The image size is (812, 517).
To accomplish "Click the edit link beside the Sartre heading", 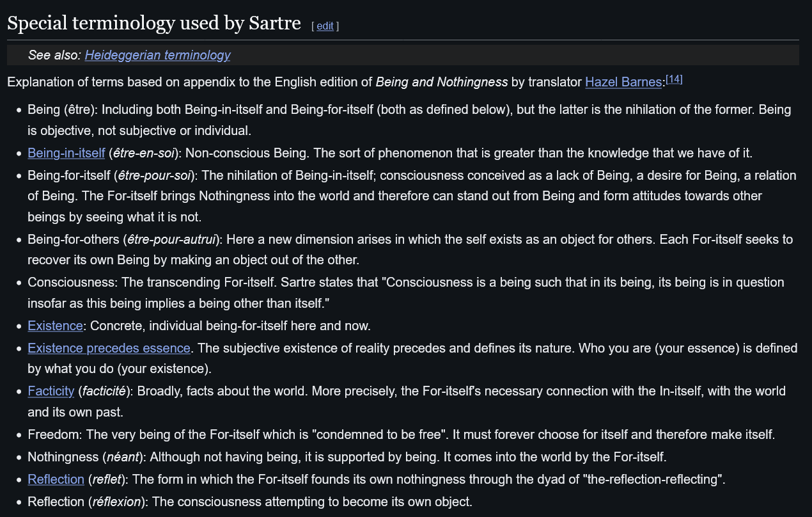I will pyautogui.click(x=325, y=26).
